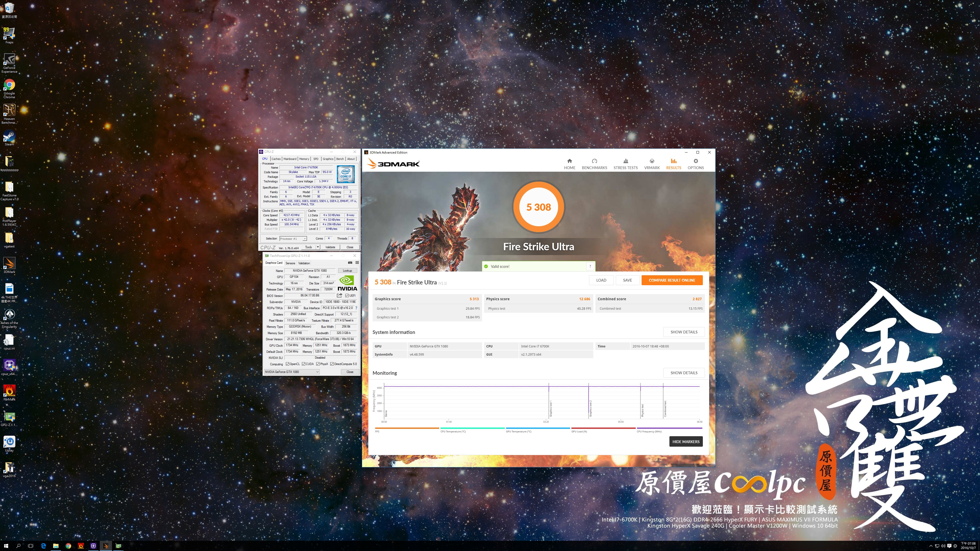The image size is (980, 551).
Task: Select GPU Load red legend bar
Action: 603,428
